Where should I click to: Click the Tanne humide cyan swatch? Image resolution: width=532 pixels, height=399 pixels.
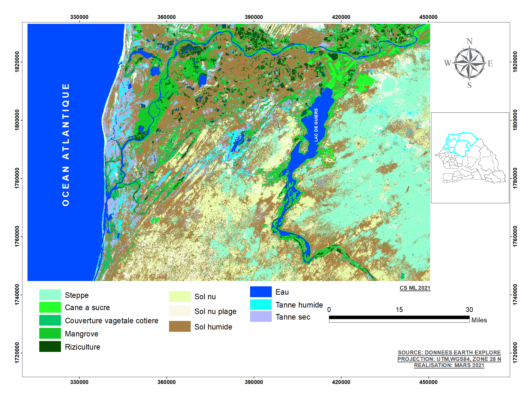pyautogui.click(x=261, y=305)
